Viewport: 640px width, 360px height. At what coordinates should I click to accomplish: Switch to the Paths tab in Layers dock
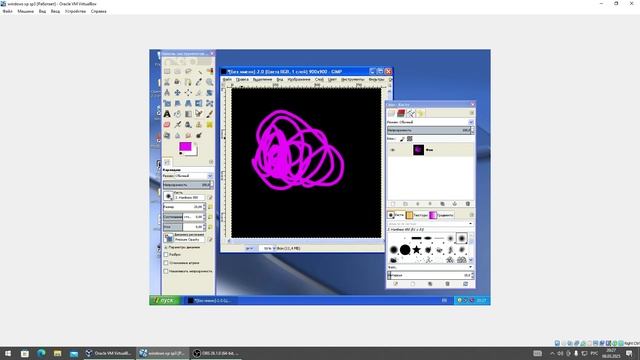coord(411,113)
